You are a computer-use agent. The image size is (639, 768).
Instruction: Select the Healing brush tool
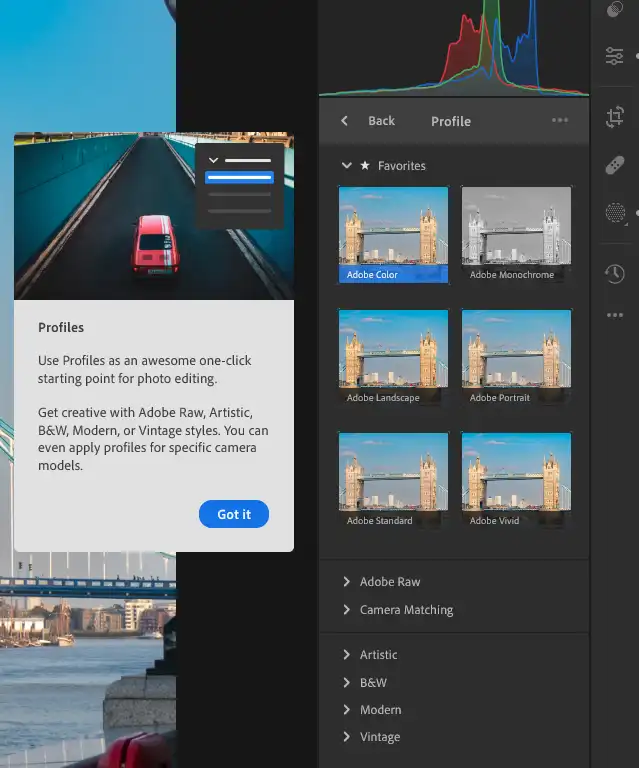(x=615, y=166)
